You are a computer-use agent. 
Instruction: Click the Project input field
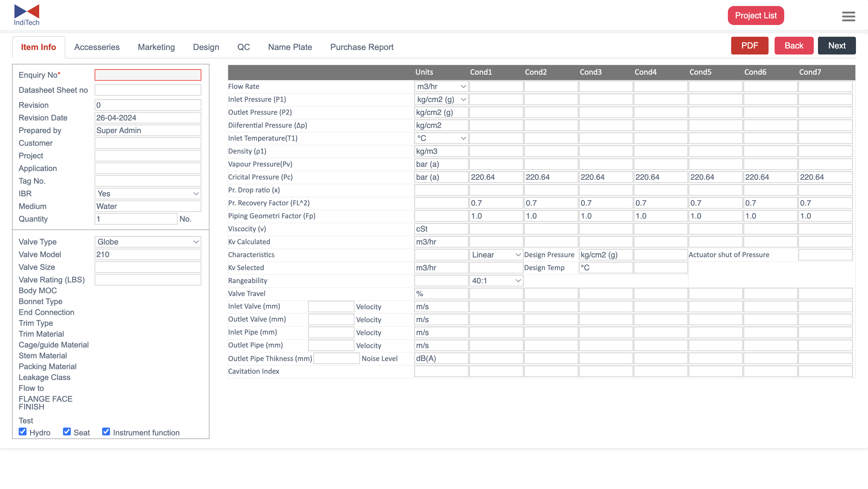pos(148,156)
